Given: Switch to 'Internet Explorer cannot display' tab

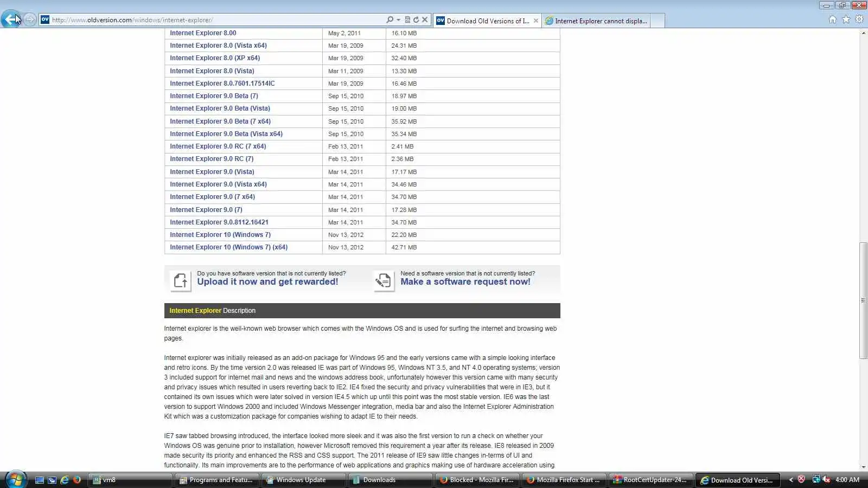Looking at the screenshot, I should pos(596,21).
